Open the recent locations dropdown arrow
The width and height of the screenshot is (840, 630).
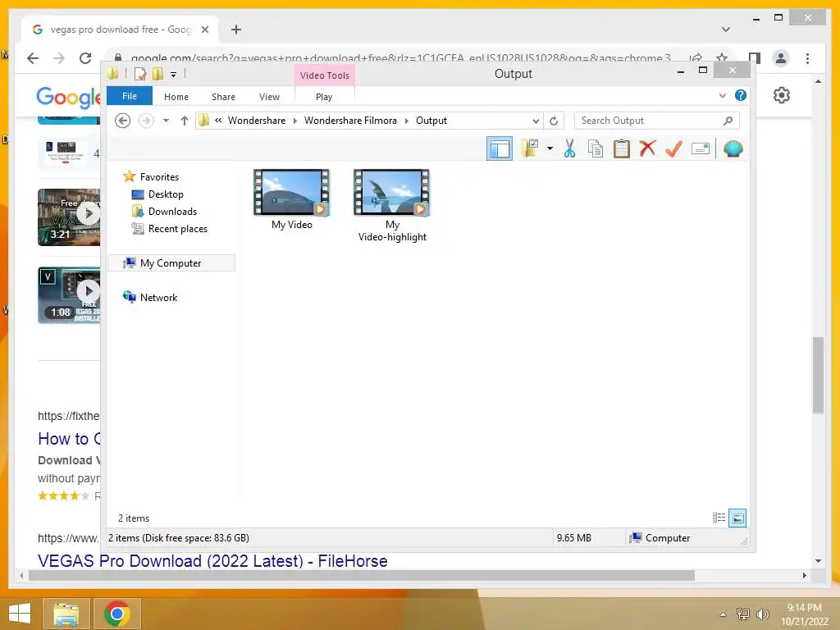(166, 121)
